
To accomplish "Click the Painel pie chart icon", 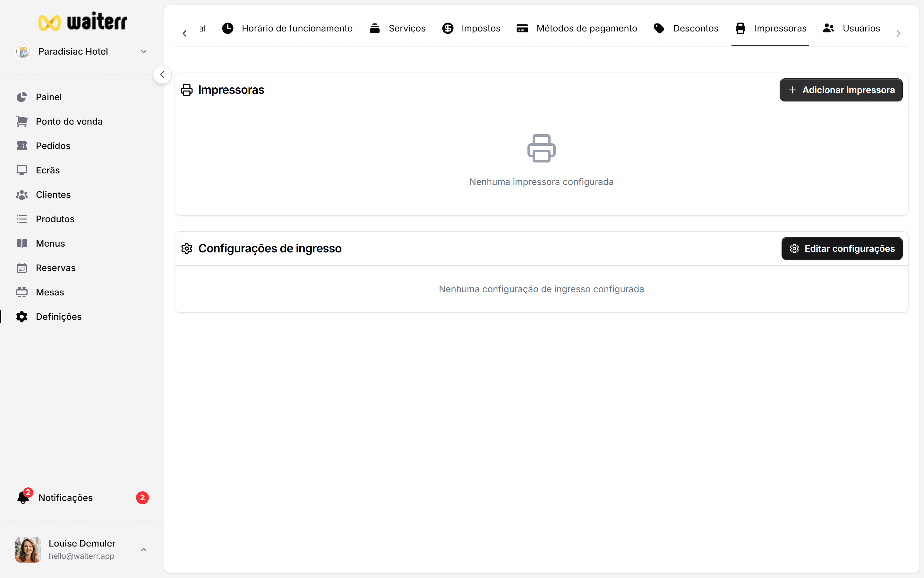I will (x=22, y=97).
